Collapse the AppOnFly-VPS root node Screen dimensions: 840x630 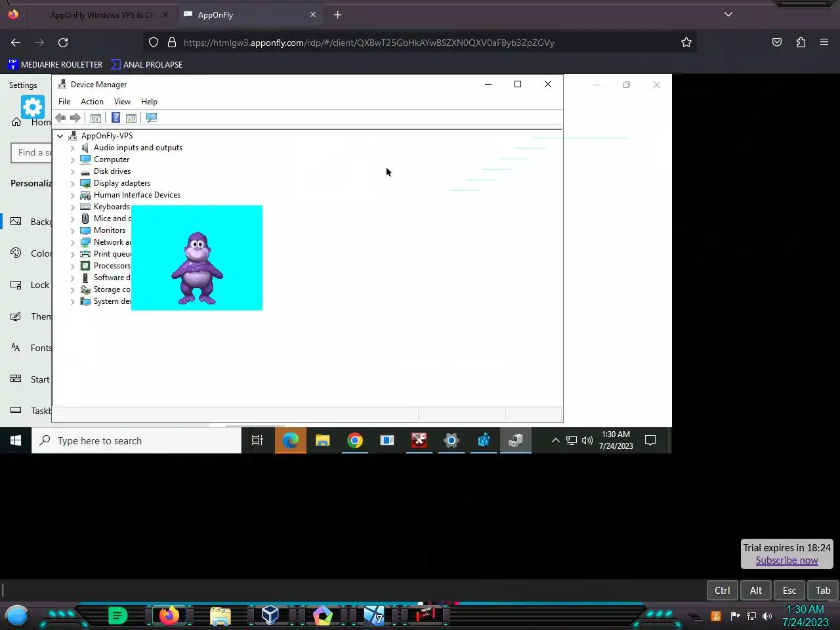pos(60,136)
